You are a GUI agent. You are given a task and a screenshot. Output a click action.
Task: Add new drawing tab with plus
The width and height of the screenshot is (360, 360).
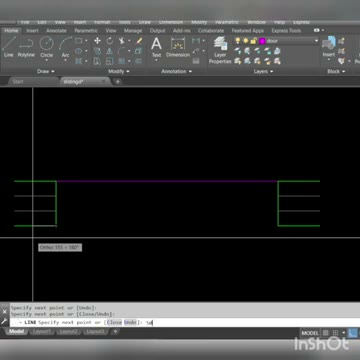[118, 82]
